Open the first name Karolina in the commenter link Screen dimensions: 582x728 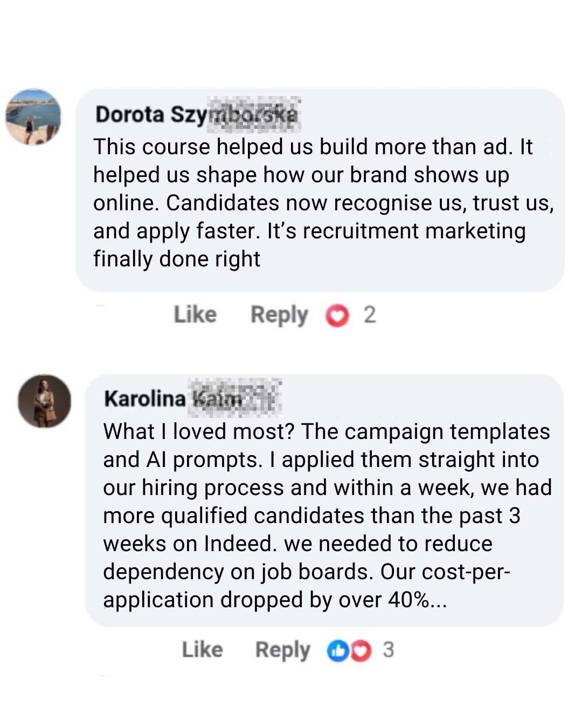(144, 399)
